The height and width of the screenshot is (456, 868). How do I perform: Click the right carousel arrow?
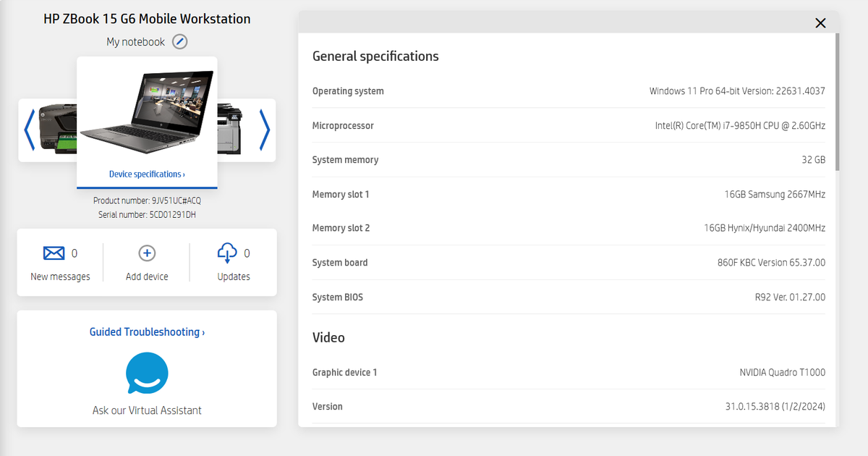coord(265,130)
